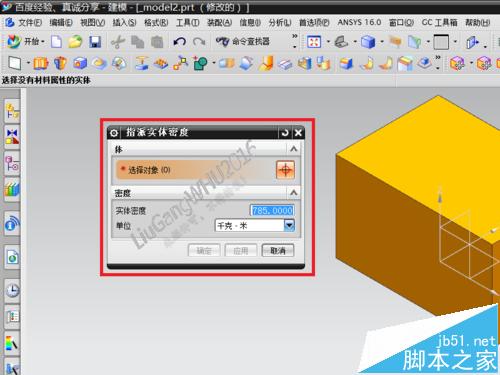Click the 取消 button
500x375 pixels.
[x=278, y=251]
